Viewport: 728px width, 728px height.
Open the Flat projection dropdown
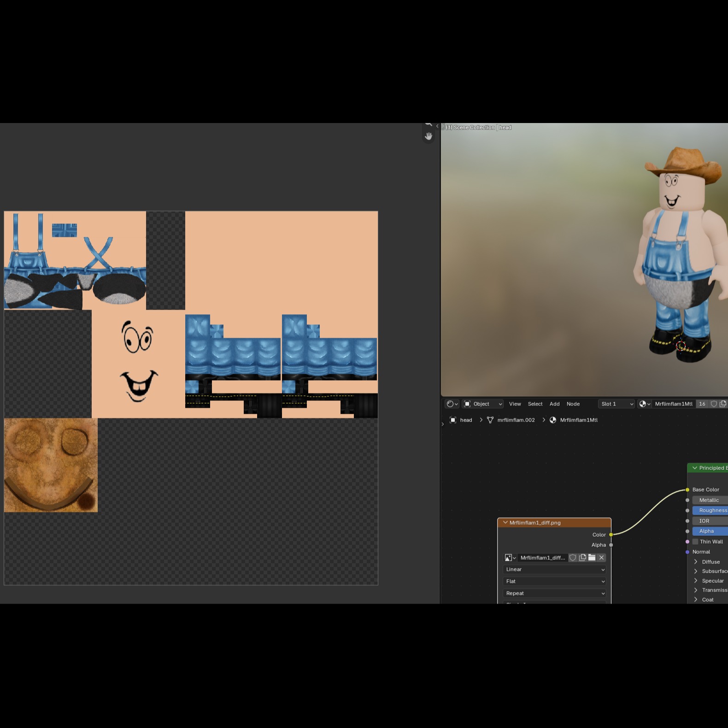coord(555,582)
